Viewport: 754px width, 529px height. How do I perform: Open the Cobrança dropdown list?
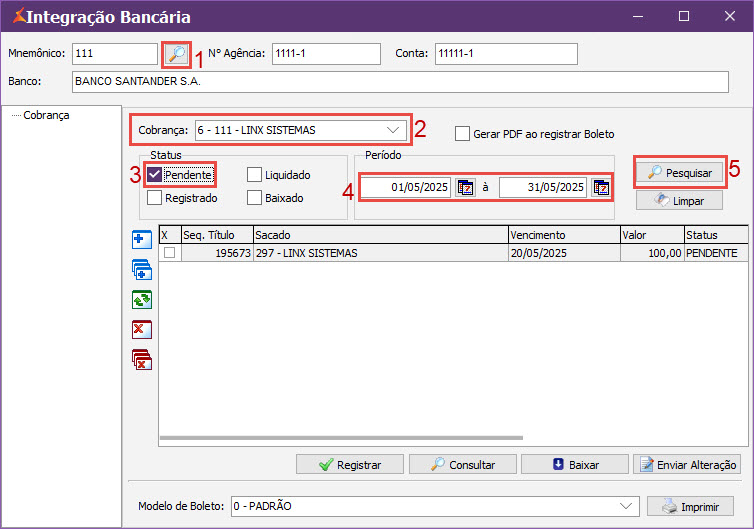[x=393, y=130]
